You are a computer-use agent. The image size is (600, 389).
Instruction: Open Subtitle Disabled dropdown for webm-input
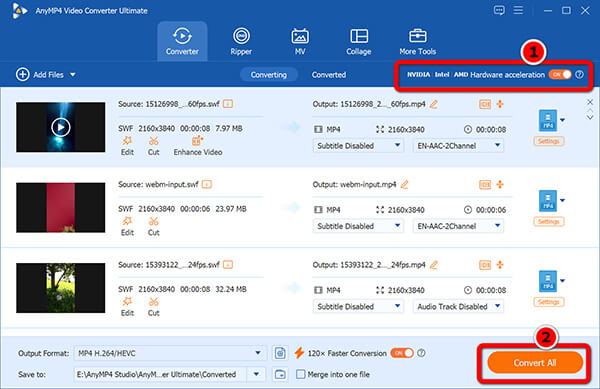pos(359,226)
